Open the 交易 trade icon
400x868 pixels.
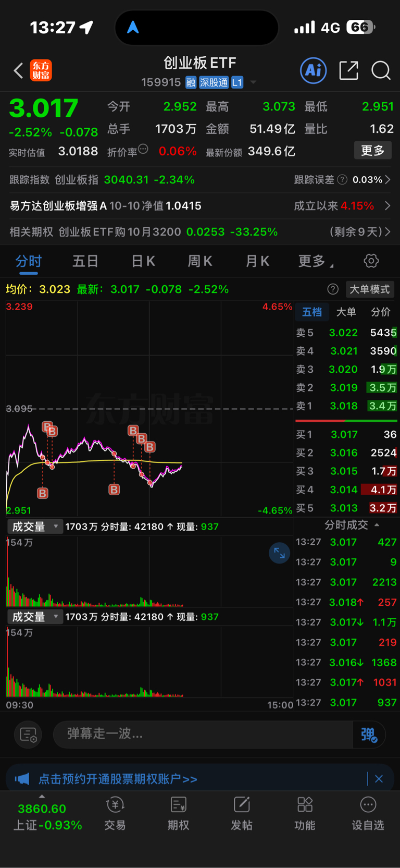[x=115, y=805]
